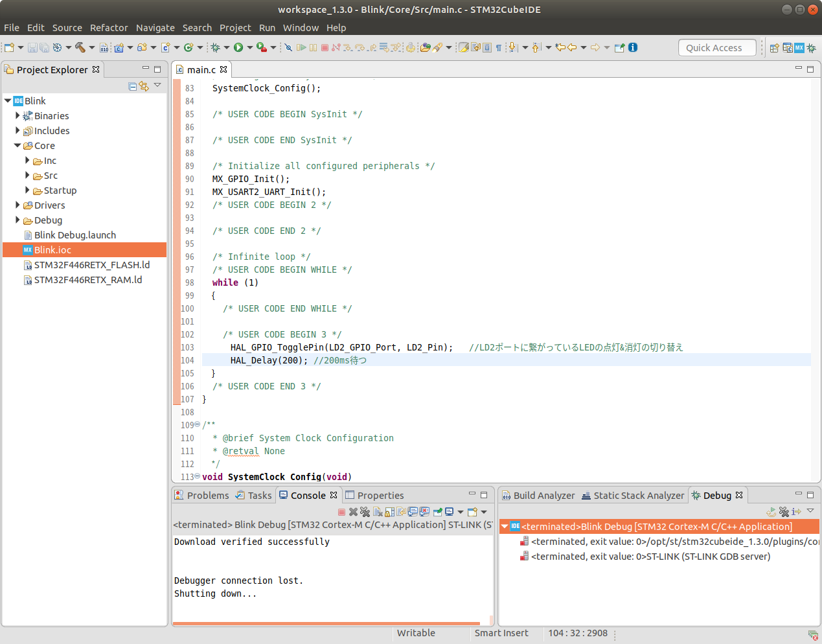Click Collapse All in Project Explorer

(x=133, y=86)
